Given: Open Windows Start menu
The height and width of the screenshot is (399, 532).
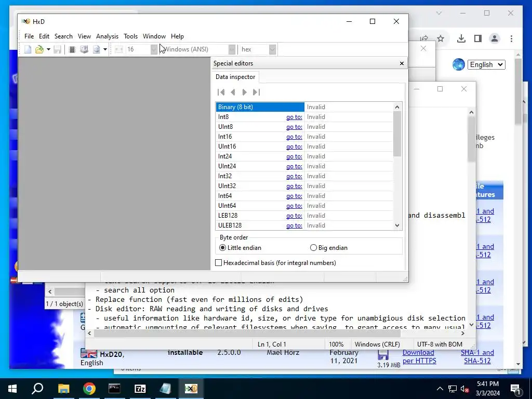Looking at the screenshot, I should click(12, 389).
